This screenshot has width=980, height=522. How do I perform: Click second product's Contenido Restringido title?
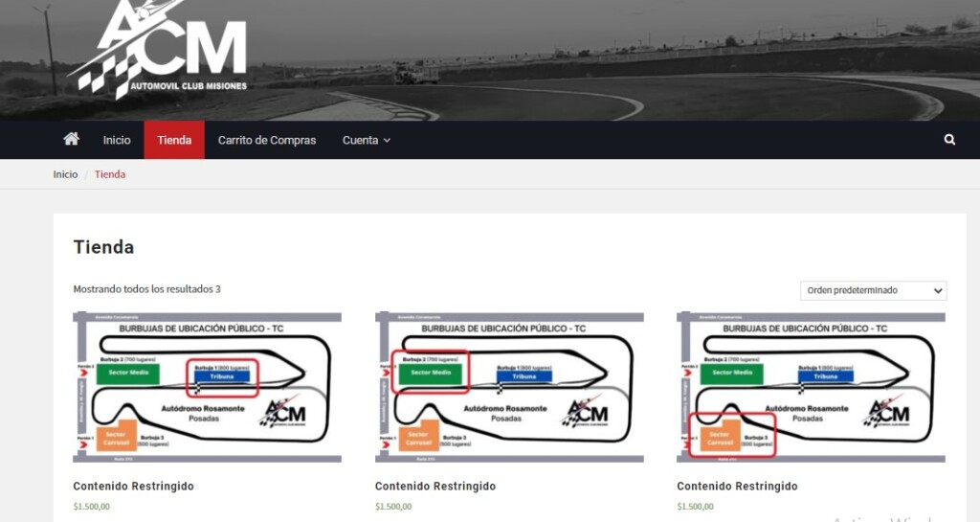coord(434,487)
